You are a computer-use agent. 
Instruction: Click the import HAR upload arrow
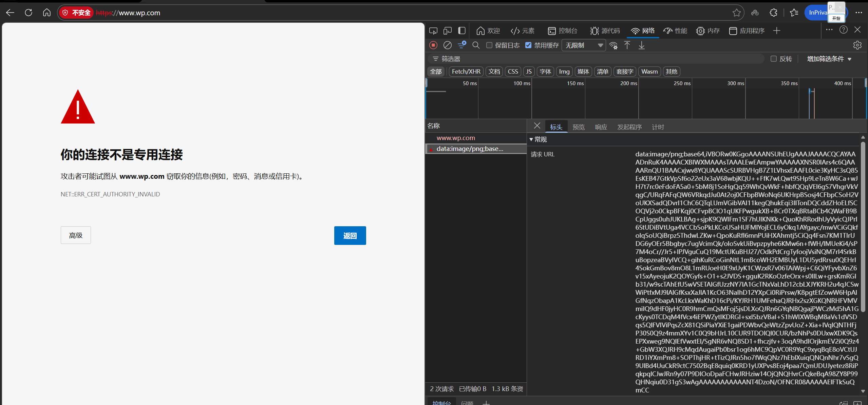(x=627, y=45)
